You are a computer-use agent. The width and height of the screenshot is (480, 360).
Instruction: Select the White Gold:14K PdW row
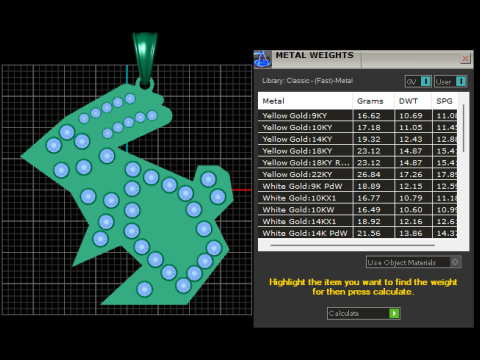[x=357, y=233]
